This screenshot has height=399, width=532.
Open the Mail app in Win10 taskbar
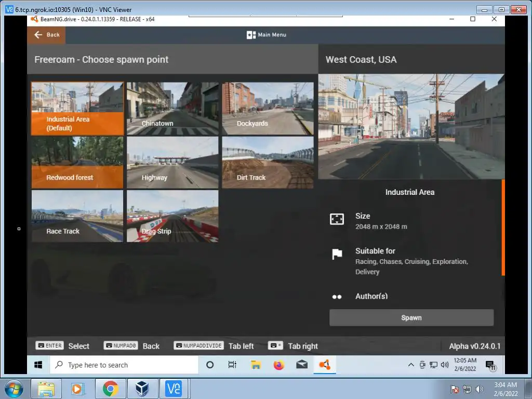(302, 365)
